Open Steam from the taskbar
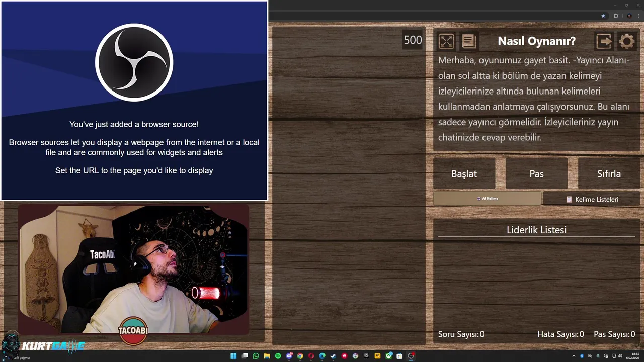 pos(333,356)
